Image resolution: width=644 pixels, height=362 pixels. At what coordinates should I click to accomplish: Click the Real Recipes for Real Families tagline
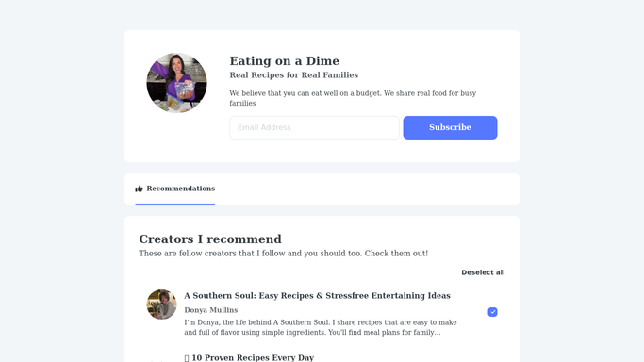tap(293, 75)
